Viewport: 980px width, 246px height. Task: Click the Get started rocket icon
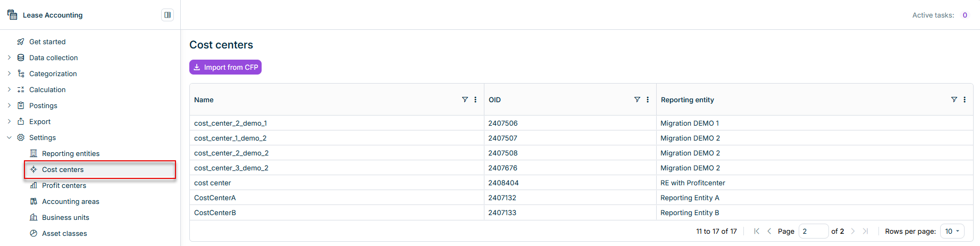click(21, 42)
